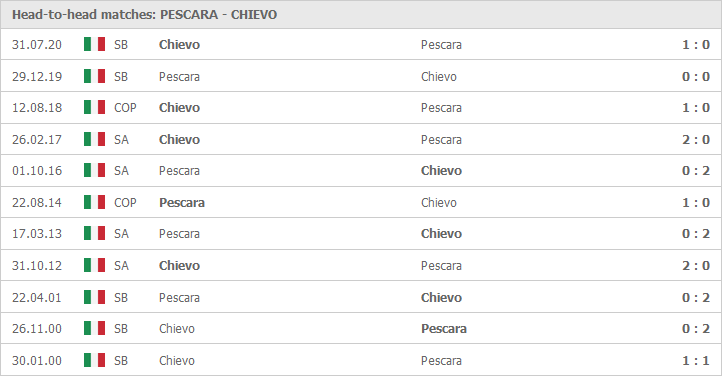Click the Italy flag on the 26.11.00 row
Image resolution: width=722 pixels, height=376 pixels.
(94, 328)
